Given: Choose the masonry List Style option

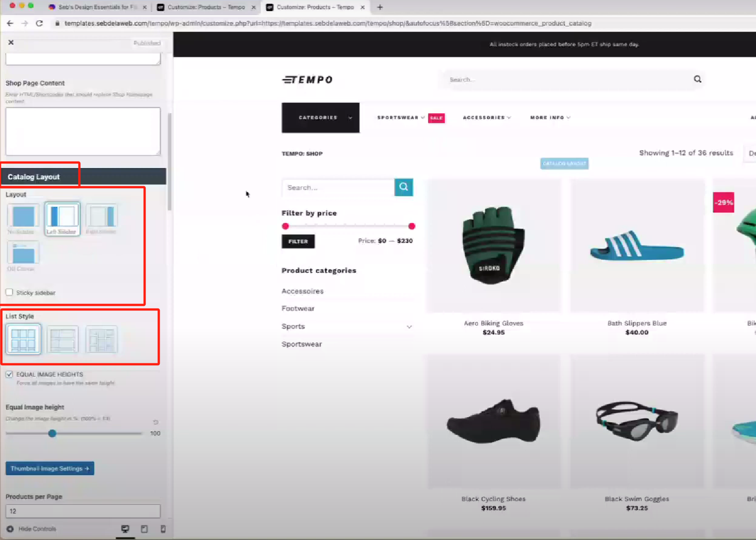Looking at the screenshot, I should point(101,339).
